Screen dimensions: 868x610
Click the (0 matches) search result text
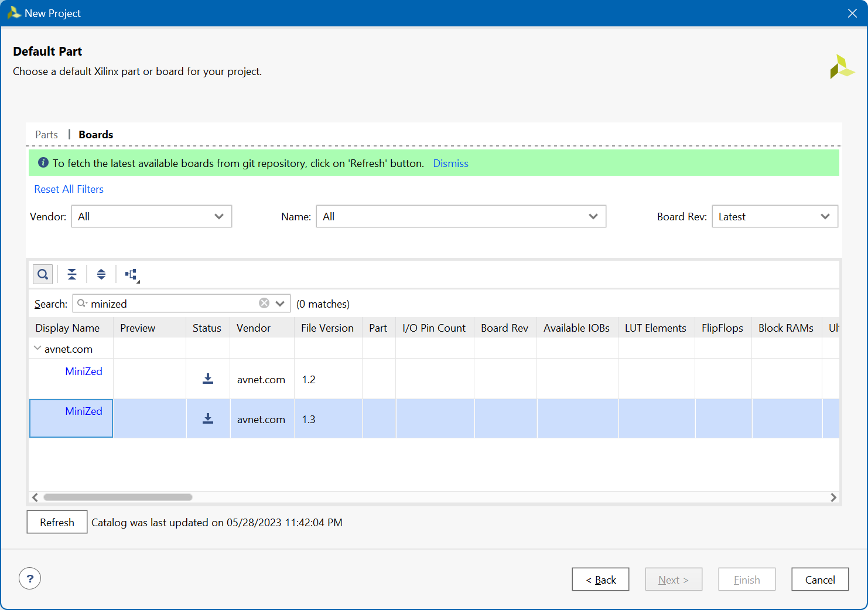pos(323,304)
